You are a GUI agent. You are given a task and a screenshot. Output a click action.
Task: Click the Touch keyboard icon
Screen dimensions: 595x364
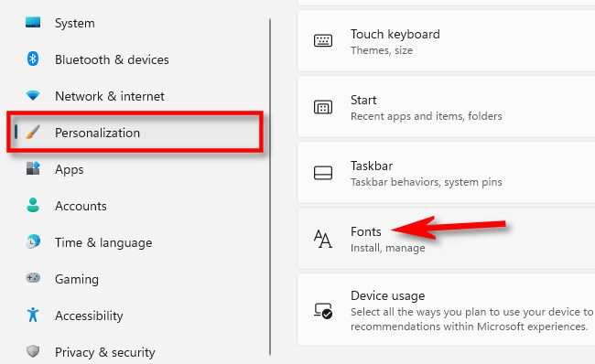tap(323, 40)
